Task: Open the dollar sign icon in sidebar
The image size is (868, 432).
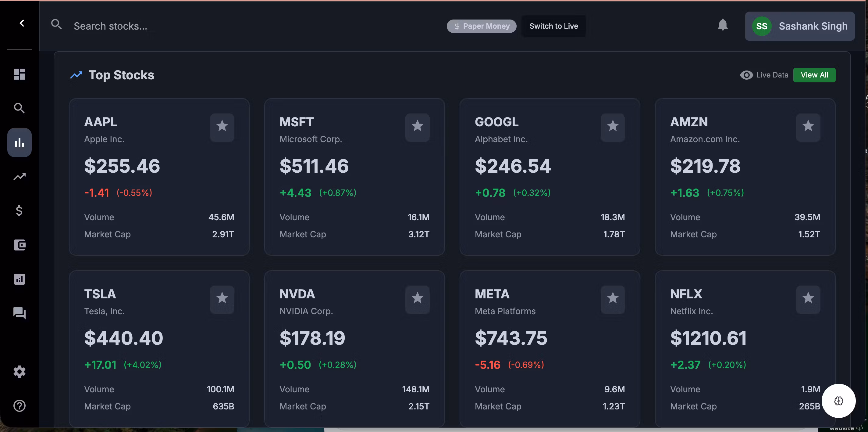Action: point(20,211)
